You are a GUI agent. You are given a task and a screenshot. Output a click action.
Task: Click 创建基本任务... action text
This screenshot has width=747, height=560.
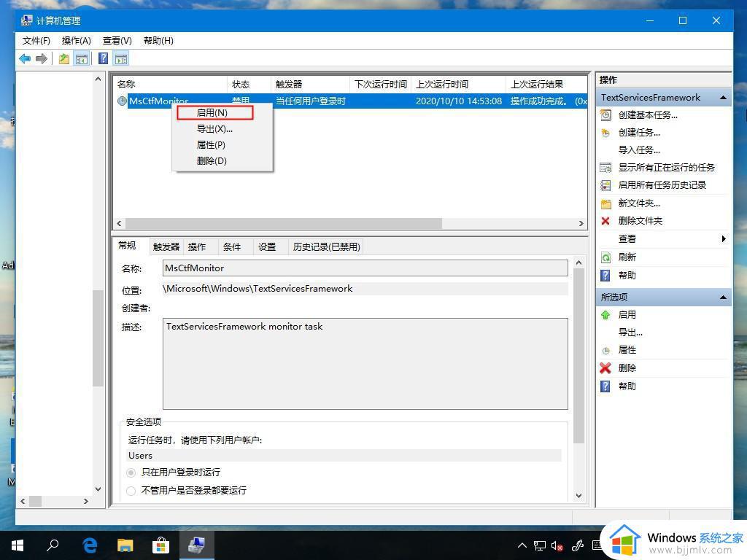[648, 114]
